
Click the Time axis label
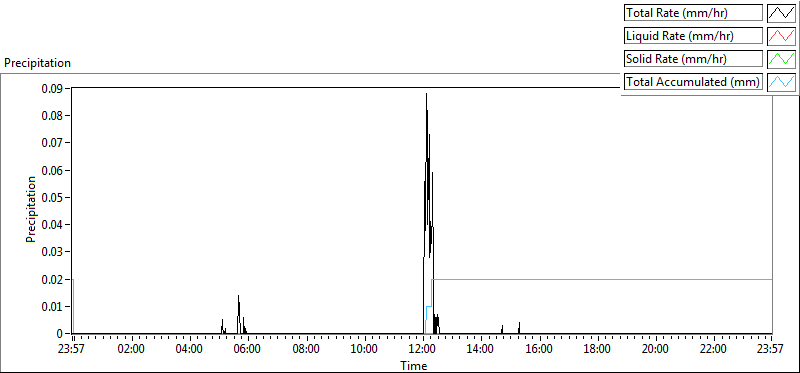pyautogui.click(x=414, y=365)
